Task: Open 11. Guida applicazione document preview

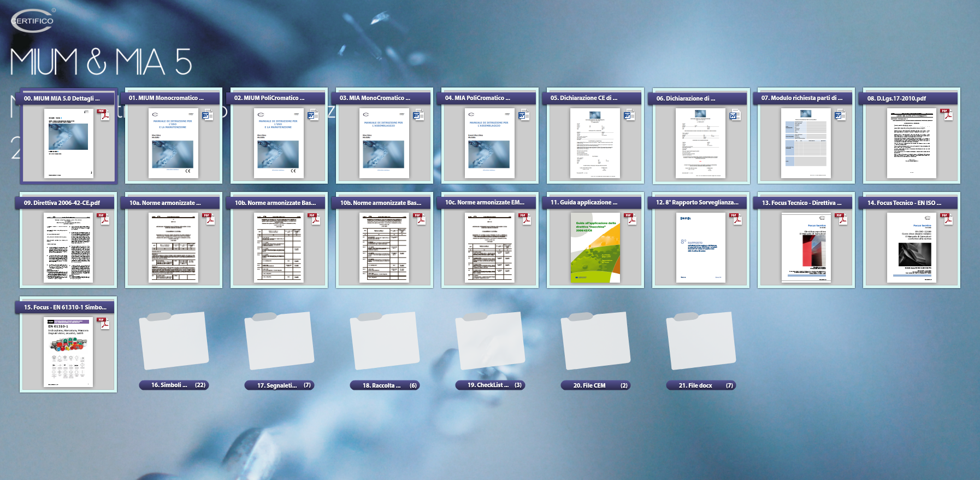Action: (x=595, y=248)
